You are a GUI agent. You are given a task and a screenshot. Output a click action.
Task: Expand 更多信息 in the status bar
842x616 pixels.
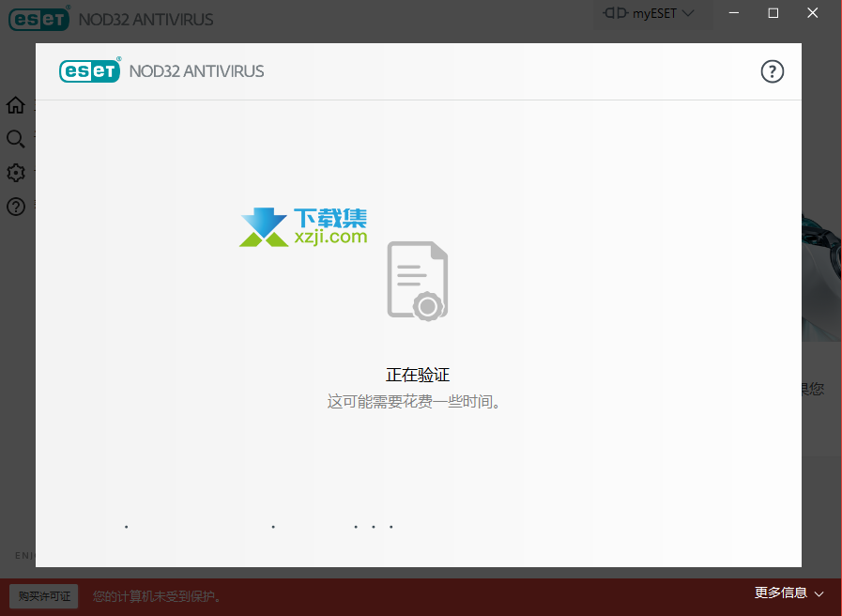[788, 593]
